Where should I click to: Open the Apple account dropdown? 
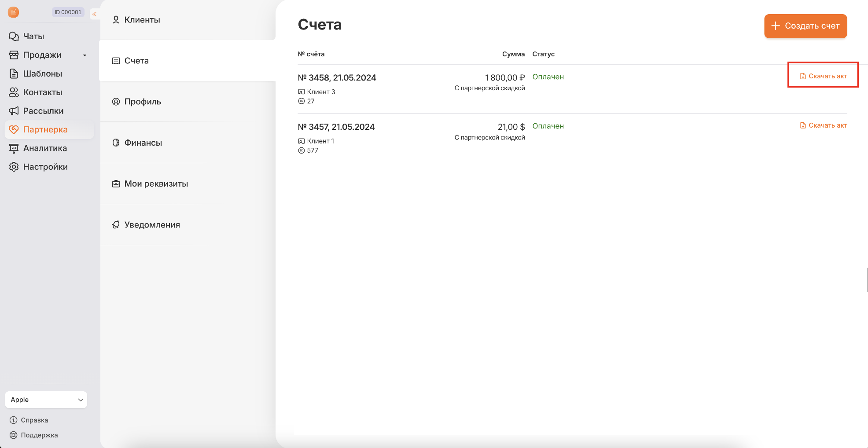click(46, 400)
